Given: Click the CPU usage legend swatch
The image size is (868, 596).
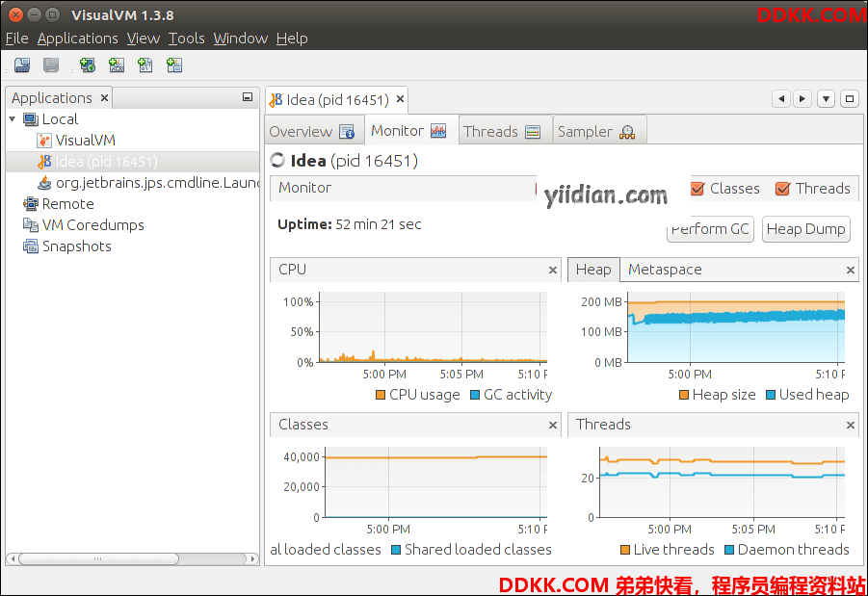Looking at the screenshot, I should [x=381, y=395].
